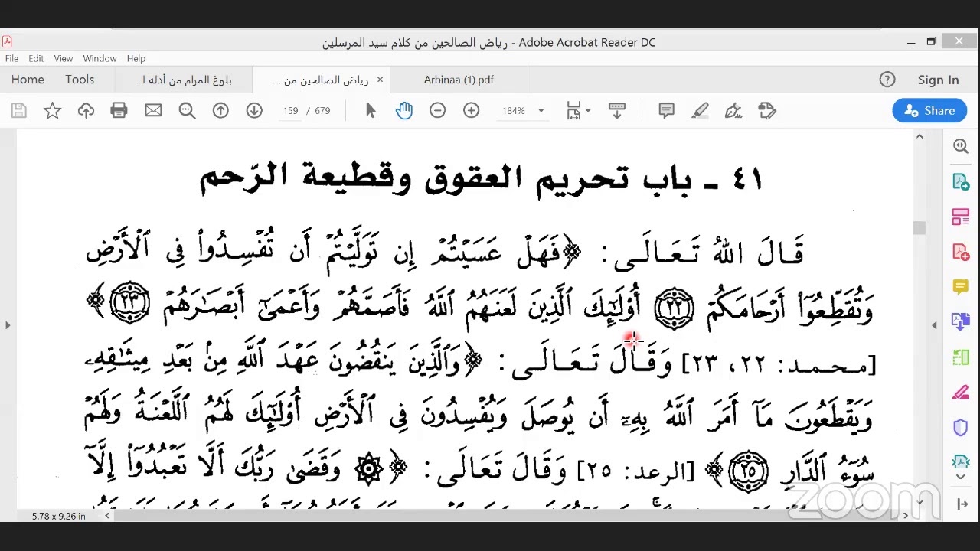Switch to the Arbinaa (1).pdf tab
This screenshot has height=551, width=980.
click(459, 80)
